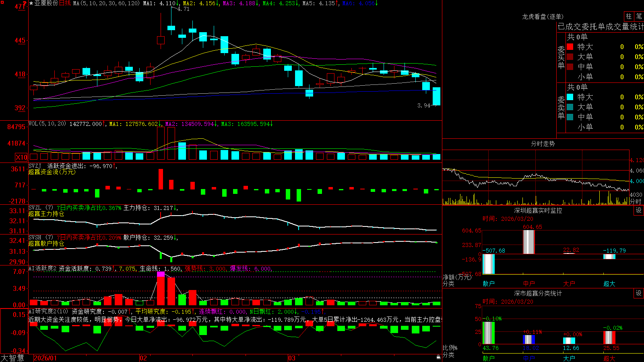Click the 亚厦股份 stock name
Image resolution: width=644 pixels, height=362 pixels.
[x=46, y=3]
